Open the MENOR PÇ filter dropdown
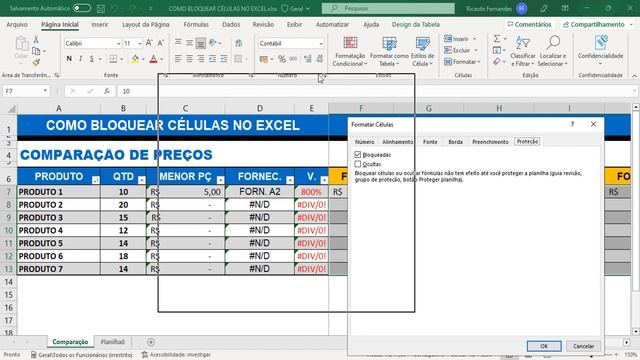 point(220,180)
